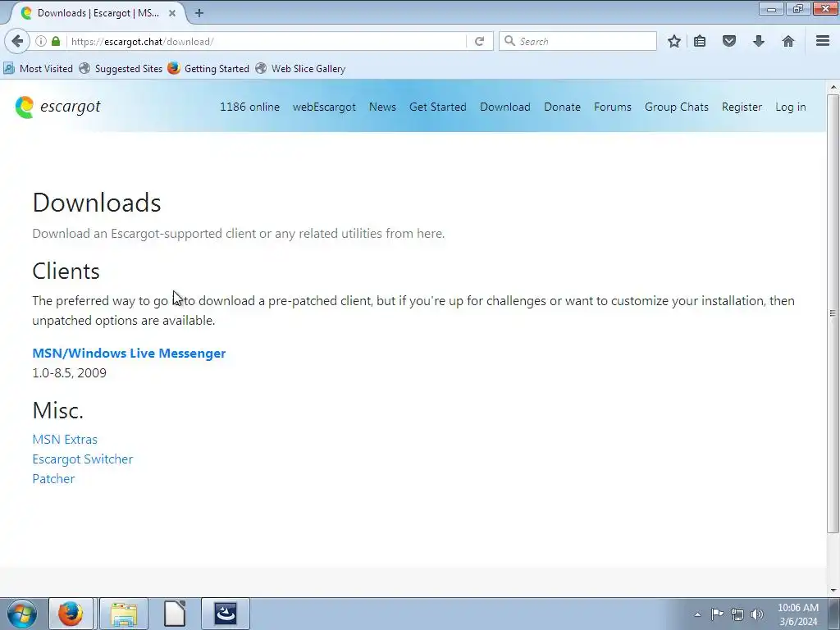This screenshot has height=630, width=840.
Task: Click the Firefox taskbar icon
Action: 71,614
